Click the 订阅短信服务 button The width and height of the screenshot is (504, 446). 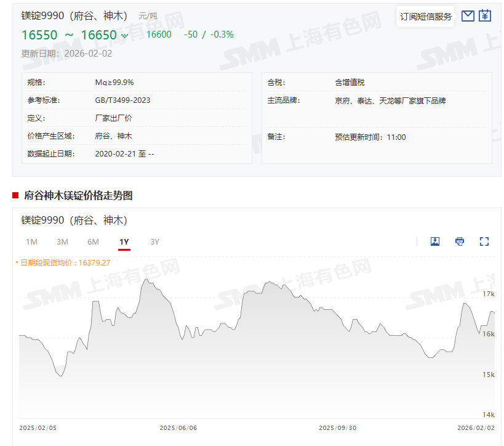click(x=426, y=17)
